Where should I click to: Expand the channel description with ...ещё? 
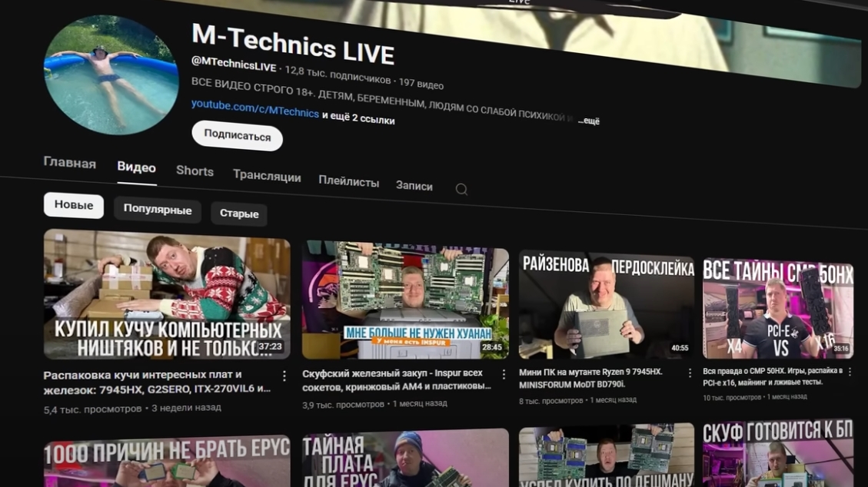click(x=588, y=121)
